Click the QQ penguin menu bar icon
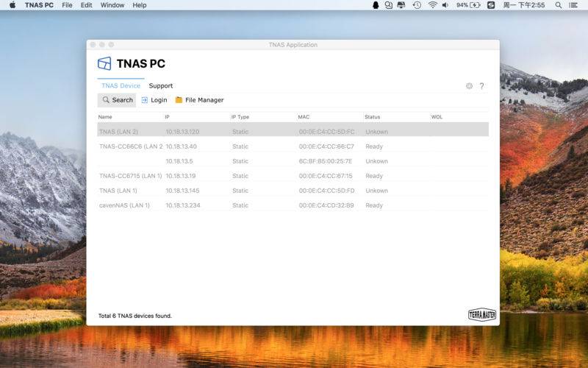This screenshot has width=588, height=368. 375,5
